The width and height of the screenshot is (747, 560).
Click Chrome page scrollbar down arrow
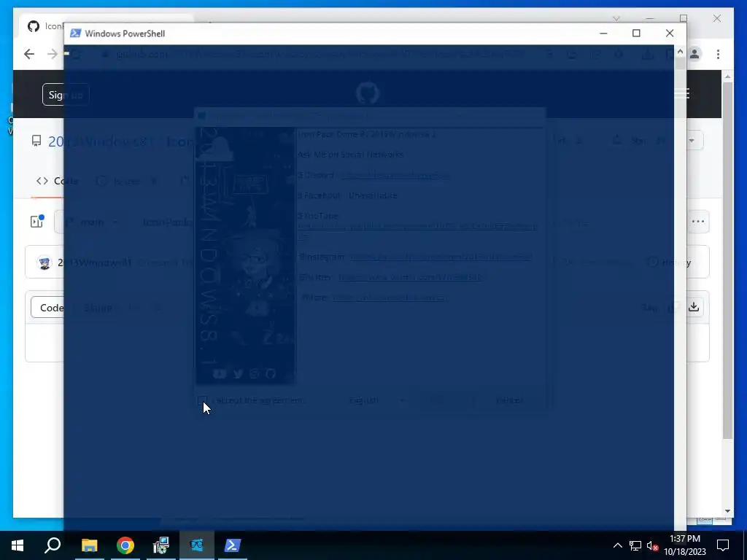[727, 511]
